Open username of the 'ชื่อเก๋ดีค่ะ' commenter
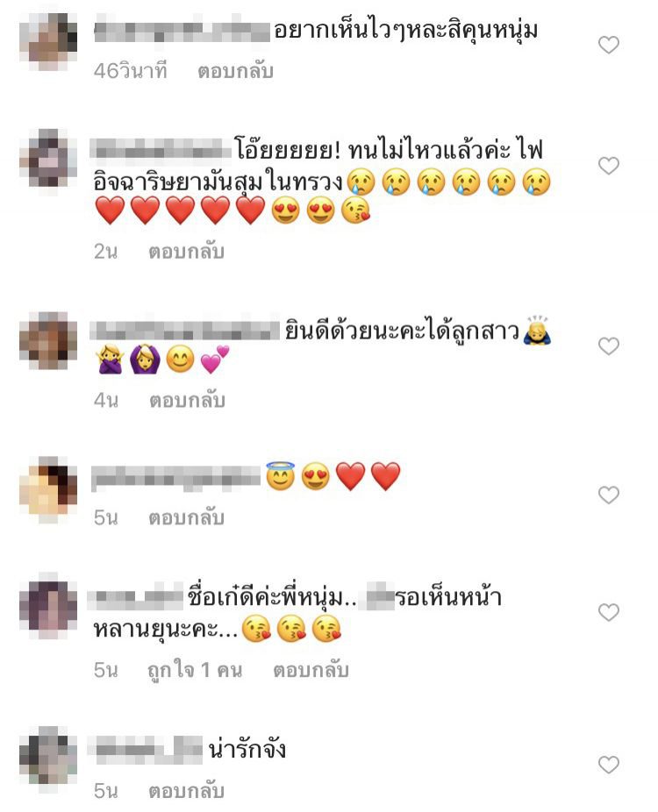658x812 pixels. coord(135,597)
